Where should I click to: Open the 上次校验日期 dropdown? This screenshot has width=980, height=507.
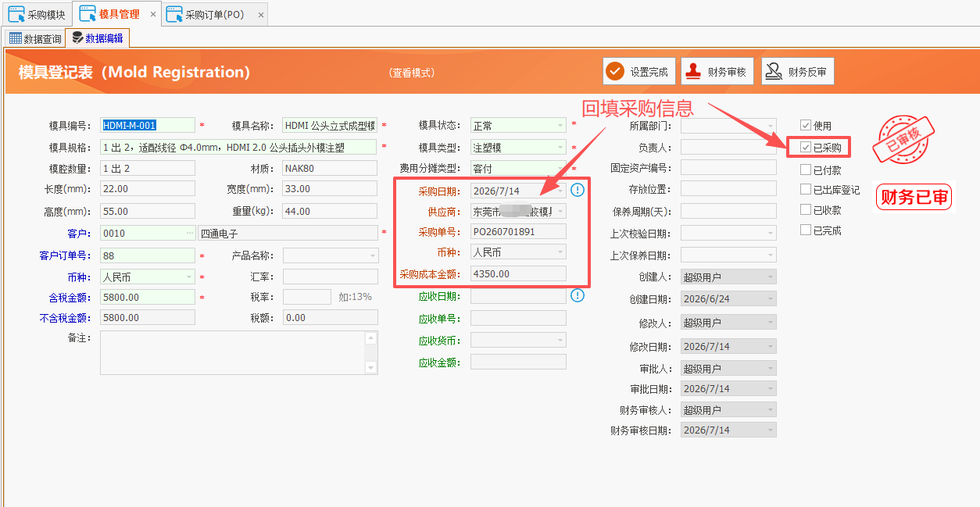point(771,233)
